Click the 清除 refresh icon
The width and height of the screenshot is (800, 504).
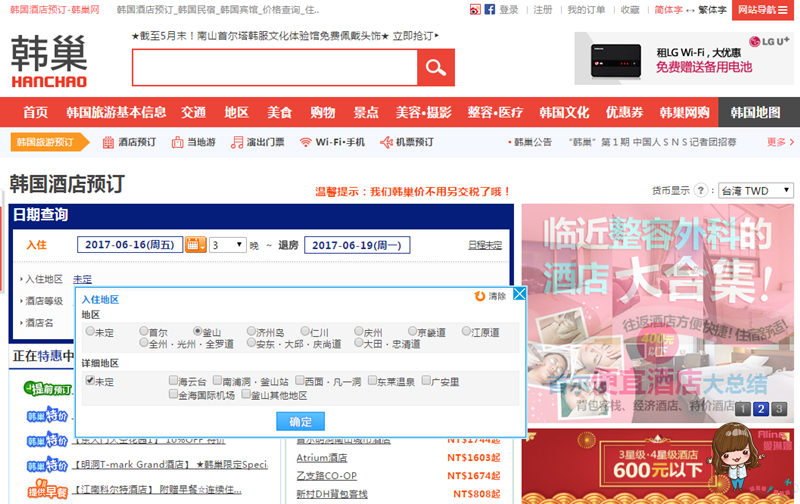click(480, 296)
